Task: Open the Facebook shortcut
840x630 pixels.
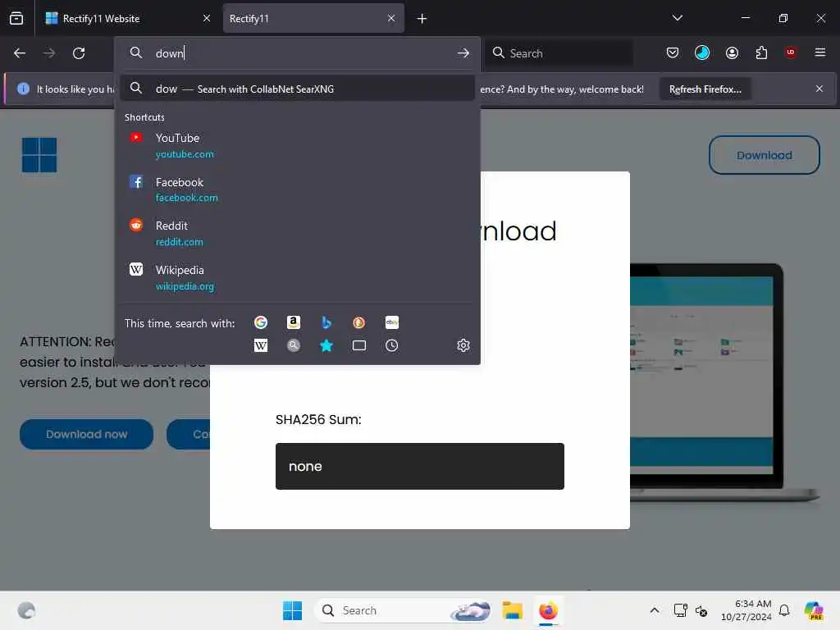Action: tap(297, 189)
